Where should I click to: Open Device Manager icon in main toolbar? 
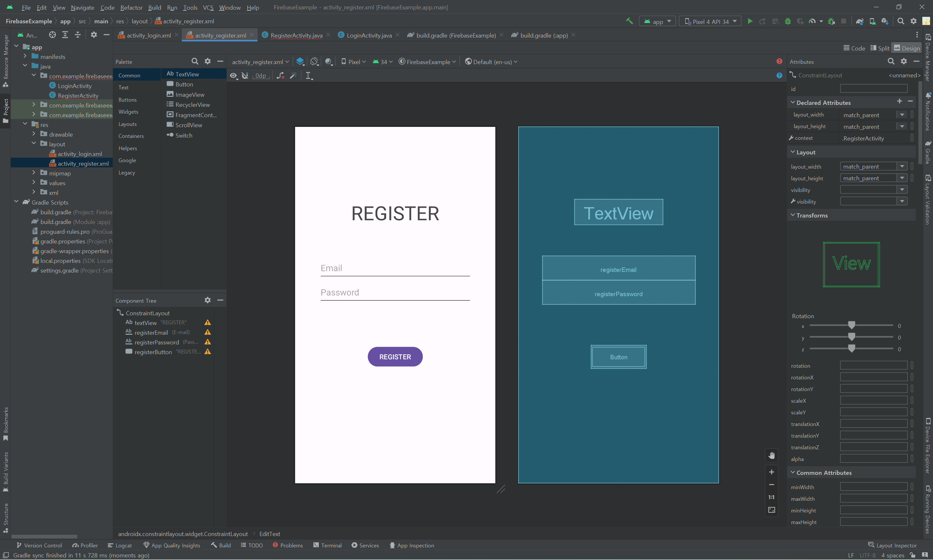(872, 21)
